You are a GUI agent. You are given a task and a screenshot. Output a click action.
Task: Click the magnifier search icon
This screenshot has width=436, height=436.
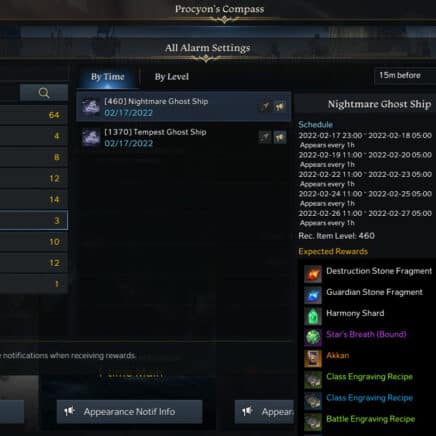[x=44, y=93]
